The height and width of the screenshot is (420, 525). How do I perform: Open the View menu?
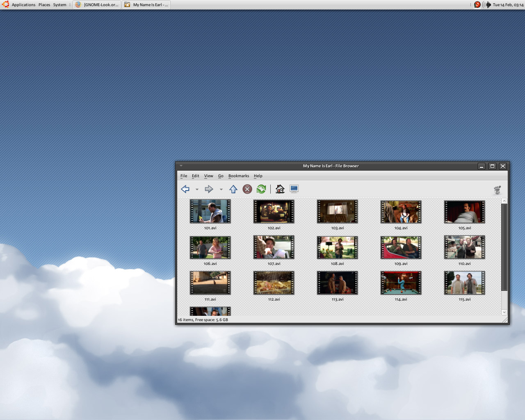209,176
